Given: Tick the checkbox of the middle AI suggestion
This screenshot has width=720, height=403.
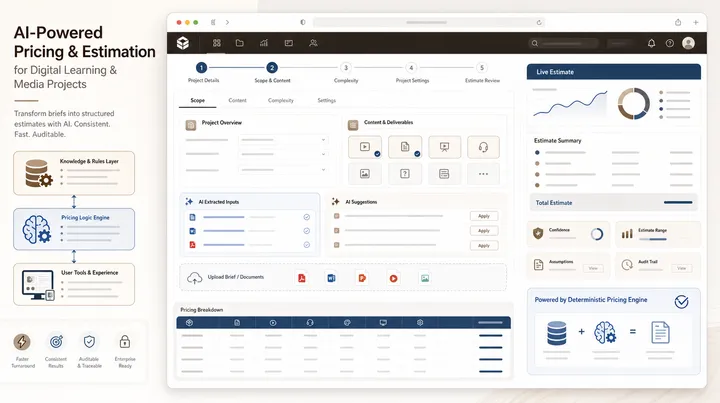Looking at the screenshot, I should coord(337,230).
